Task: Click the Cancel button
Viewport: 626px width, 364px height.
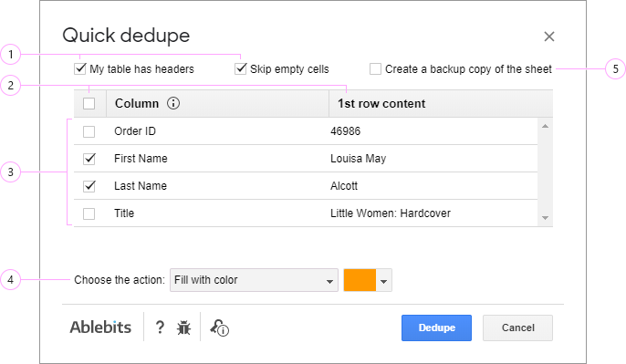Action: coord(517,328)
